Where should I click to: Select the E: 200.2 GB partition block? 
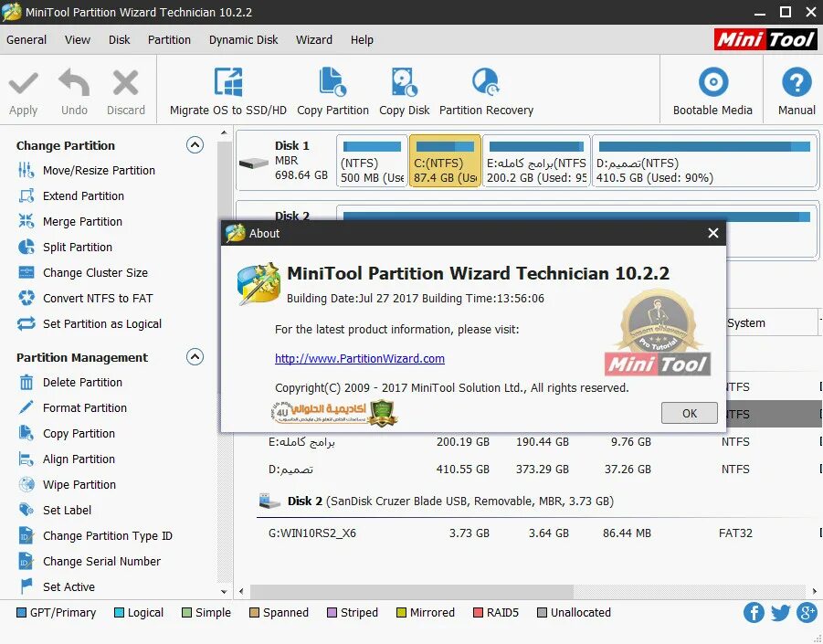pos(536,161)
